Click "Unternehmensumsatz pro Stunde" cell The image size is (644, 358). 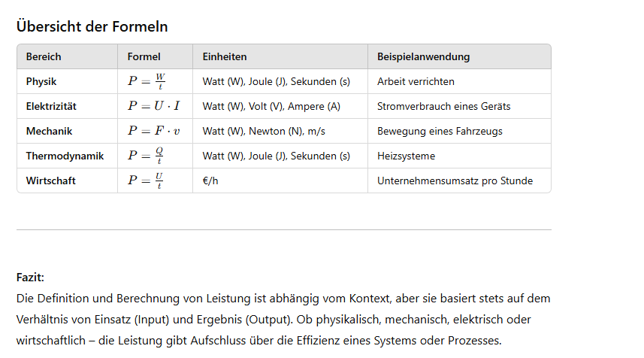(x=455, y=181)
